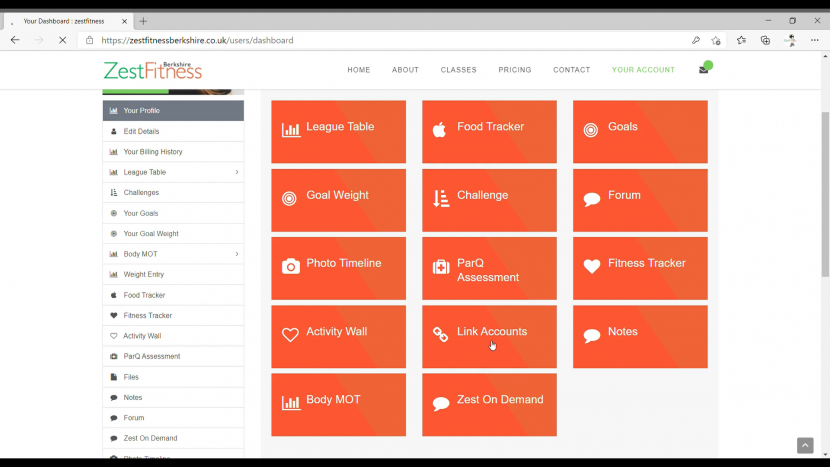Viewport: 830px width, 467px height.
Task: Open the League Table tile
Action: (x=338, y=132)
